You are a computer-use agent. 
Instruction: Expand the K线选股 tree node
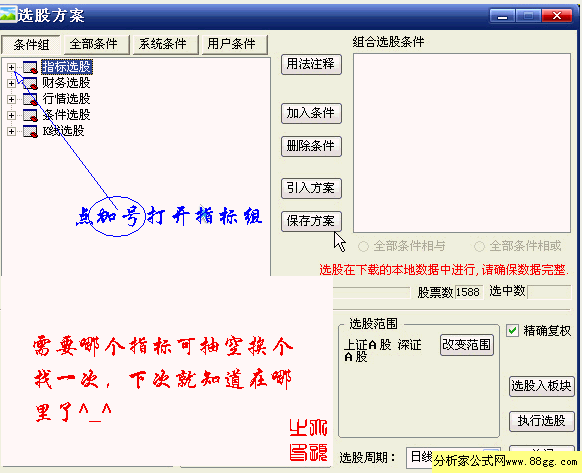(11, 131)
